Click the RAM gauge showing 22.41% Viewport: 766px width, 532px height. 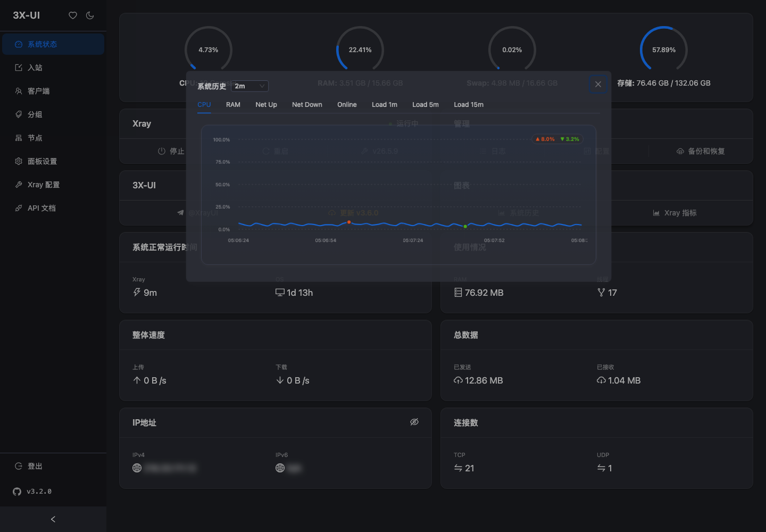tap(360, 49)
